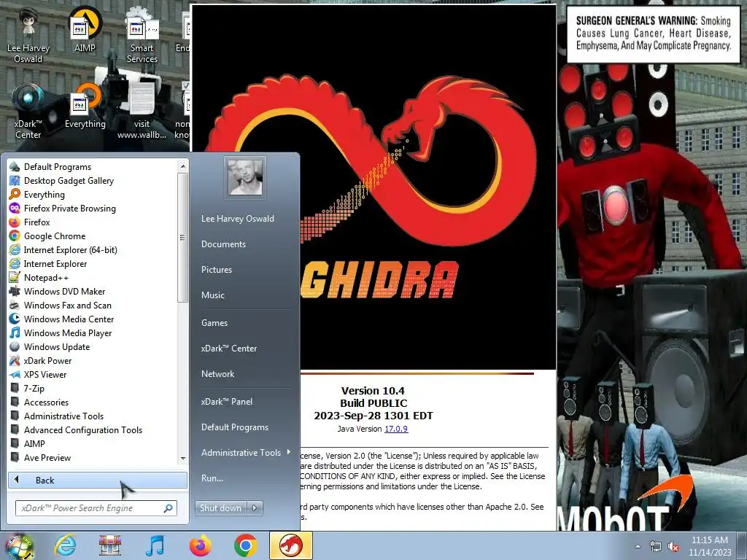Click the Shut down button
The image size is (747, 560).
pos(220,508)
